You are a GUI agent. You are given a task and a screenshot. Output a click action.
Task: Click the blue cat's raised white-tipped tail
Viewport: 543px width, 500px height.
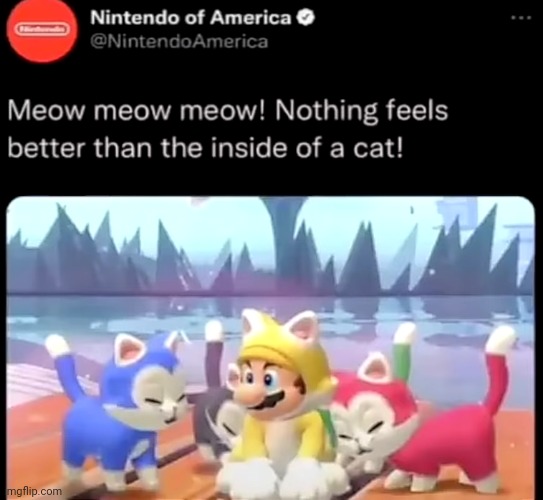(x=64, y=364)
